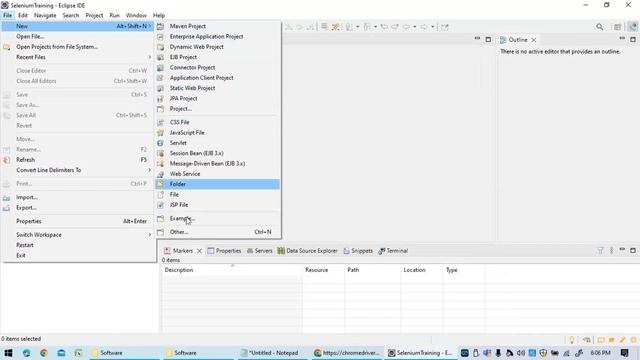The height and width of the screenshot is (360, 640).
Task: Switch to chromedriver Chrome taskbar item
Action: pyautogui.click(x=347, y=353)
